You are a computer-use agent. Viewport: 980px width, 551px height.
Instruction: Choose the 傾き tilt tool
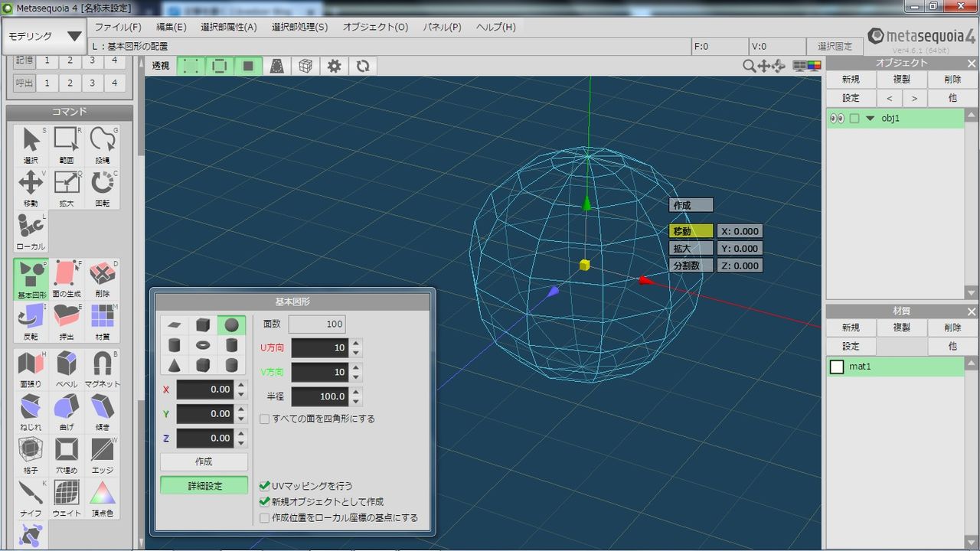click(103, 412)
